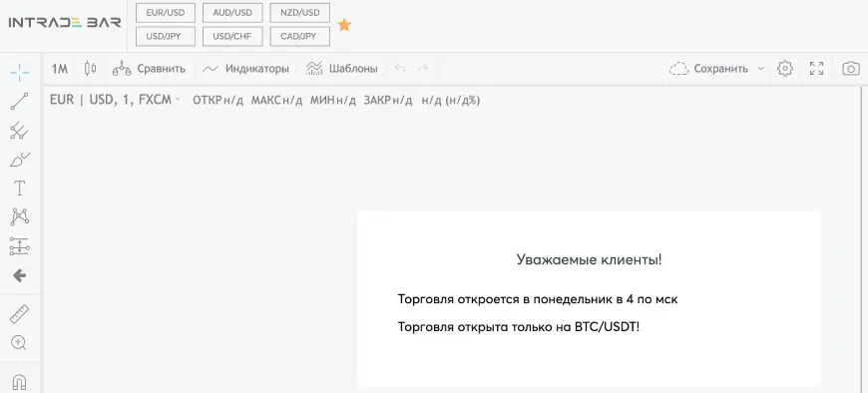Select the USD/CHF currency pair
Viewport: 868px width, 393px height.
(232, 37)
